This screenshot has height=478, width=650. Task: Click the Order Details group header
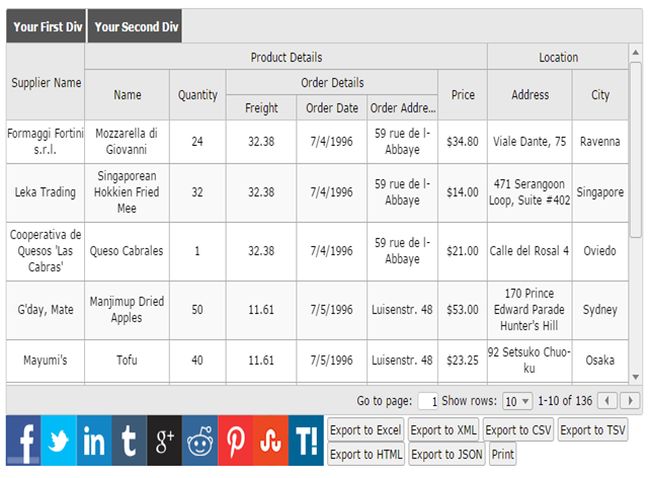point(332,82)
